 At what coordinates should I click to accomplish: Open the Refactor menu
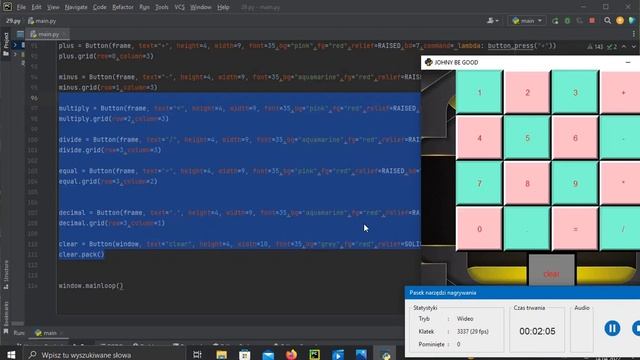tap(122, 7)
